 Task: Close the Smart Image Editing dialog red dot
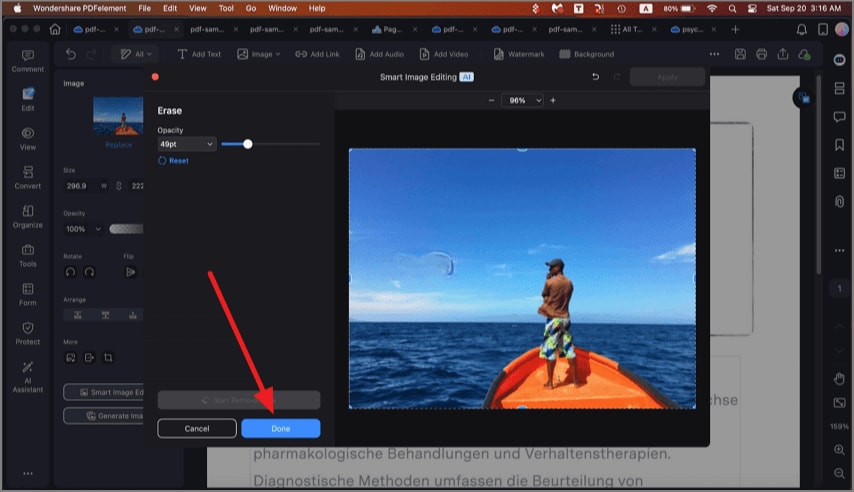pos(155,77)
